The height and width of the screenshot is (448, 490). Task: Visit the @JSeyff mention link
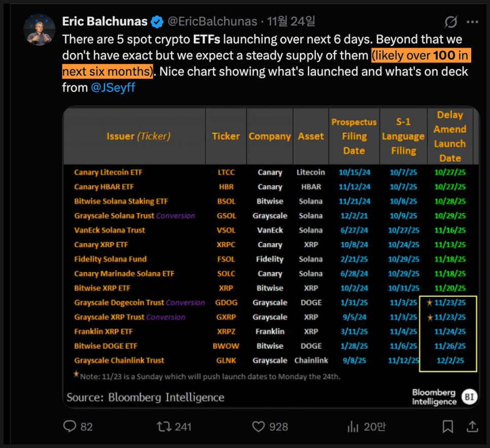pos(113,88)
